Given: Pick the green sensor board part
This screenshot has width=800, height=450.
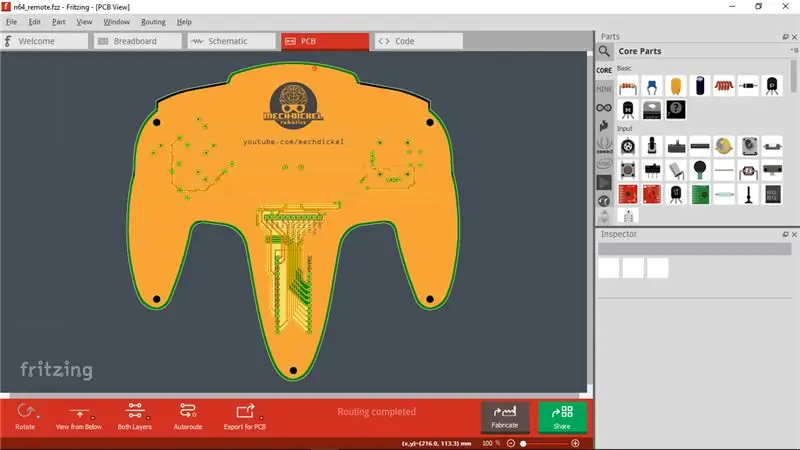Looking at the screenshot, I should pos(700,194).
